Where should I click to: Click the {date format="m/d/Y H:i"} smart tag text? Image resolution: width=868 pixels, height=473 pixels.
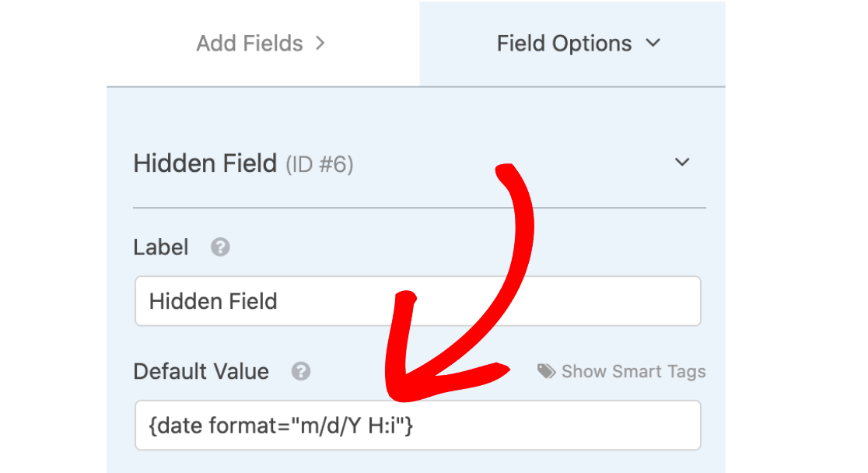282,426
